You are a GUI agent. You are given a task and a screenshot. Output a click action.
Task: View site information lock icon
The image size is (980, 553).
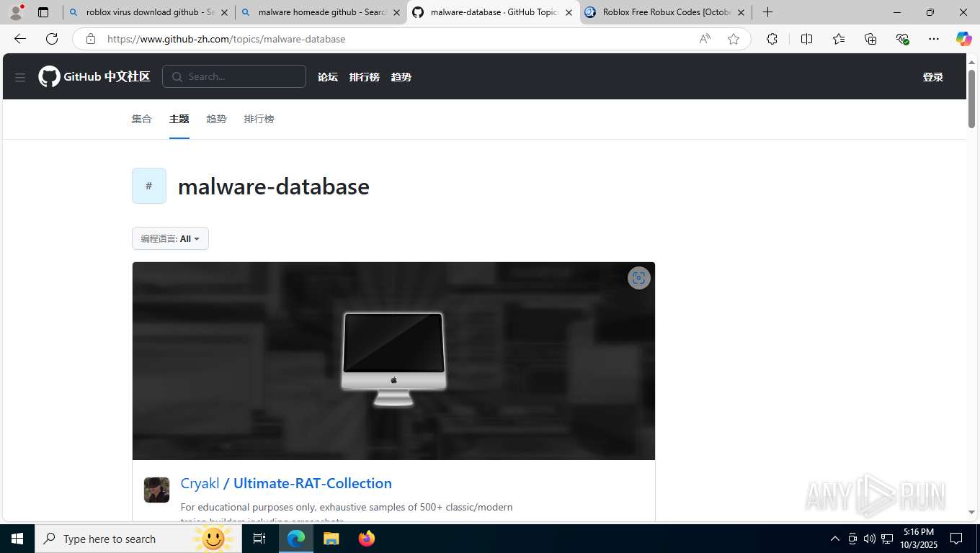coord(91,39)
